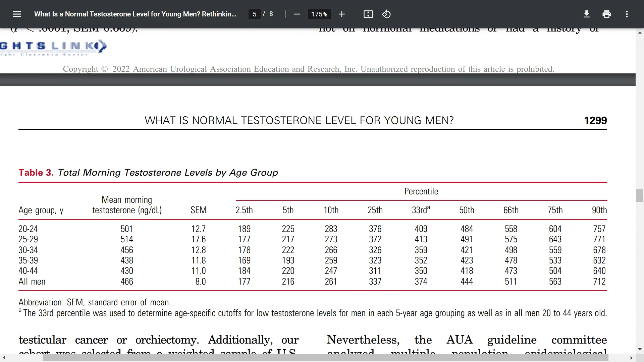
Task: Click the total page count '8'
Action: pos(271,14)
